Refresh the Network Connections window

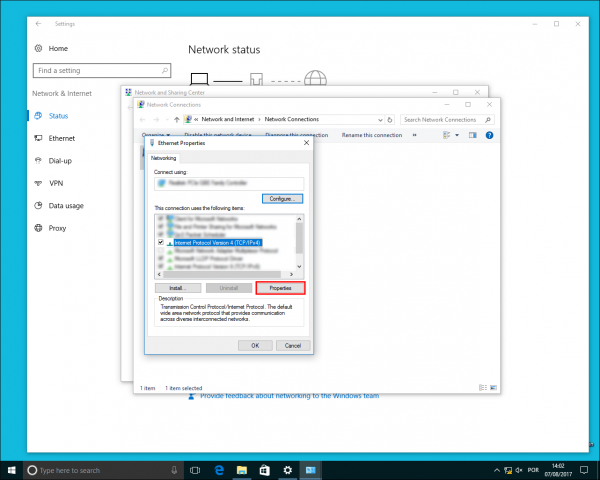pos(390,120)
